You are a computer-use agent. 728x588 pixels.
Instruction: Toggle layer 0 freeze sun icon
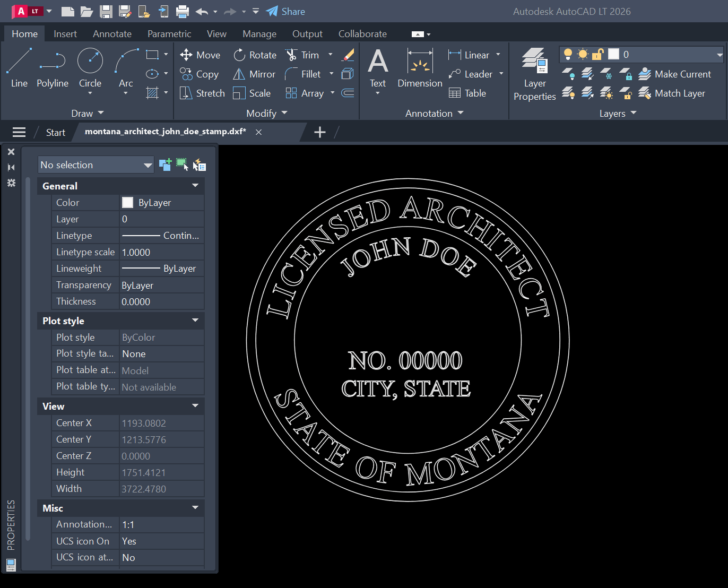[583, 54]
